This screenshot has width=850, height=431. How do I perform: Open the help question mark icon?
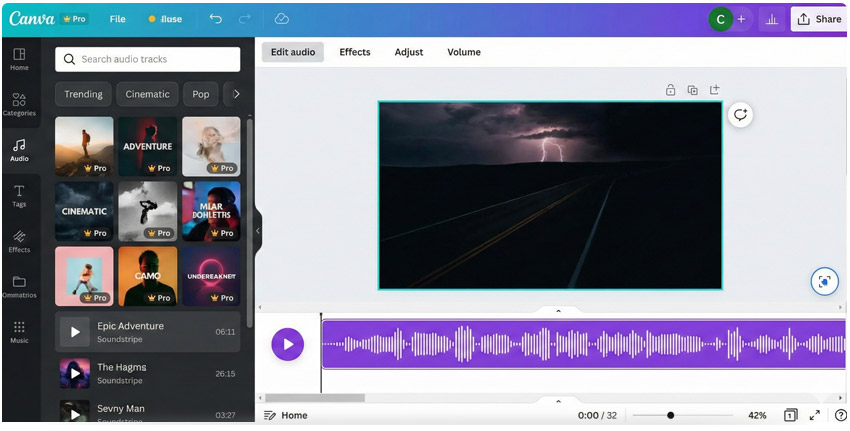pos(840,415)
